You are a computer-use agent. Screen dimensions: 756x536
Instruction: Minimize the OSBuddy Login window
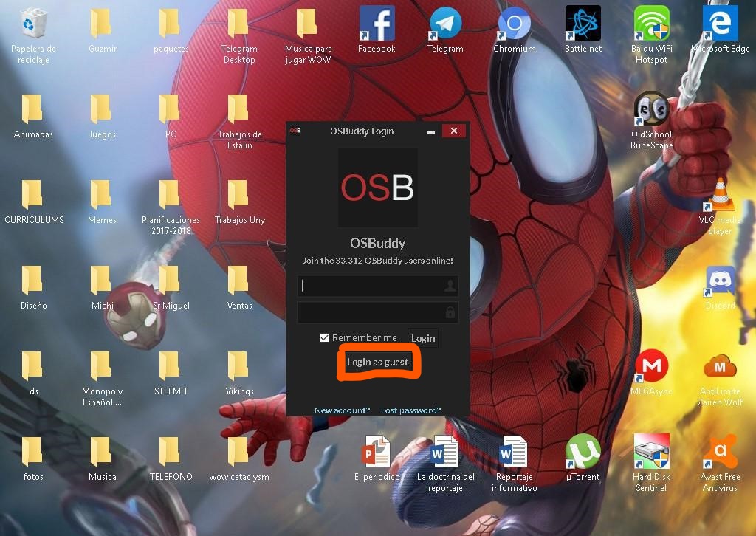[431, 131]
